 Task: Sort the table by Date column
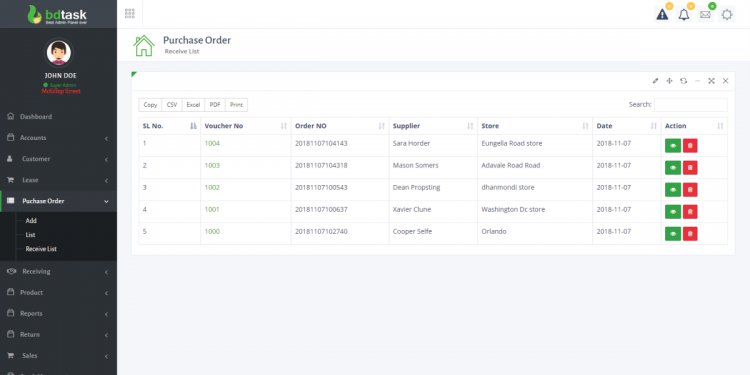(627, 126)
